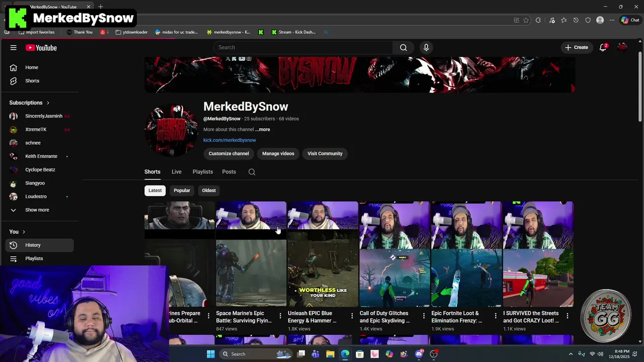Open options for Call of Duty Glitches short
The height and width of the screenshot is (362, 644).
click(424, 316)
